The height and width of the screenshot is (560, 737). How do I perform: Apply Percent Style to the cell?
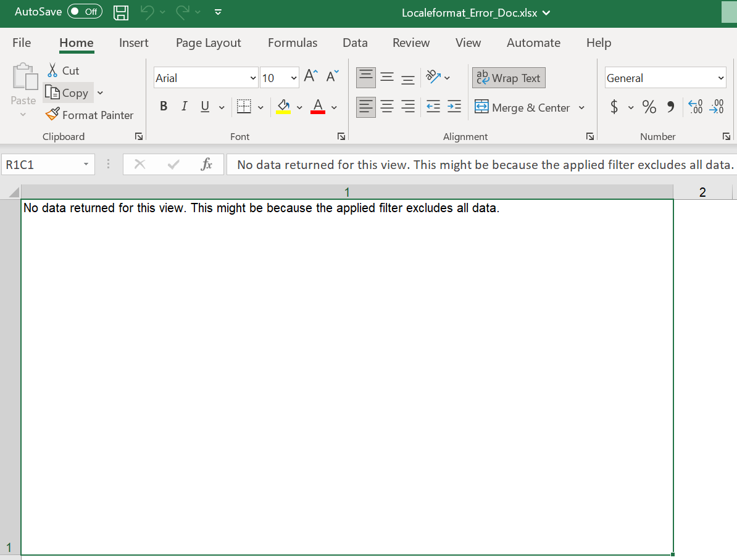pos(649,107)
